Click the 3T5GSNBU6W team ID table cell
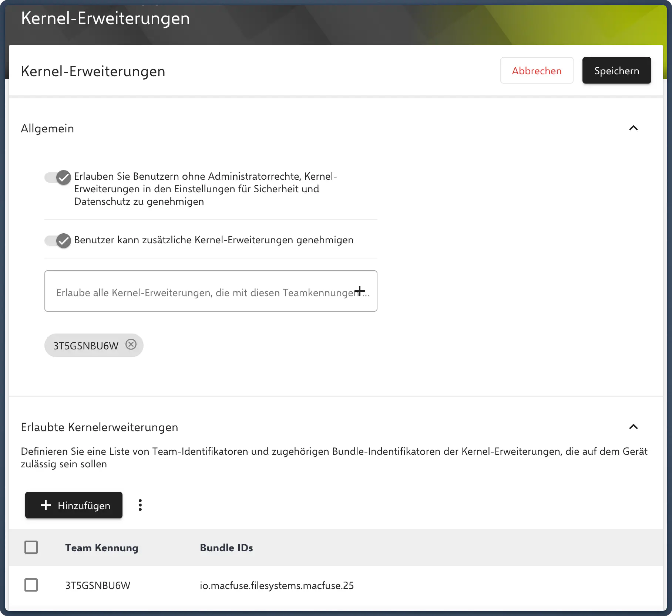Image resolution: width=672 pixels, height=616 pixels. 98,585
